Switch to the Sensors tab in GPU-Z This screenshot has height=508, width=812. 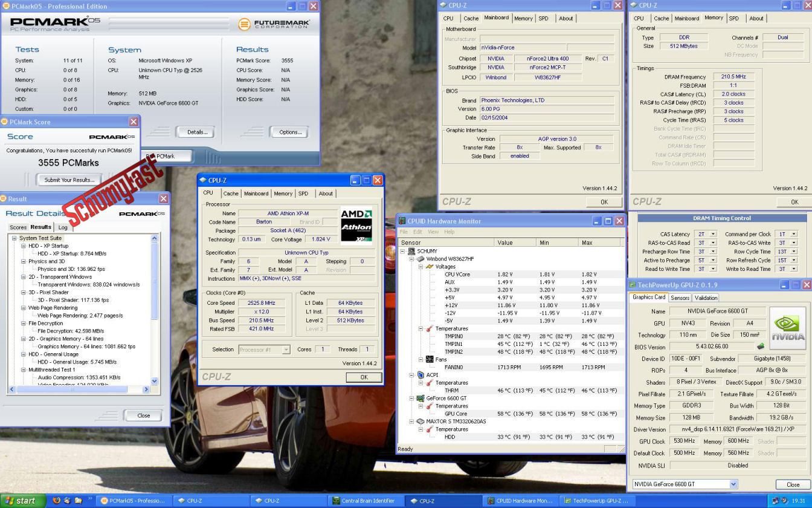click(x=680, y=298)
